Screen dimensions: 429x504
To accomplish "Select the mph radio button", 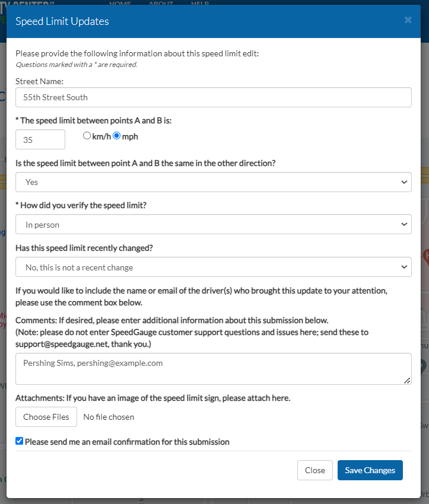I will pos(117,136).
